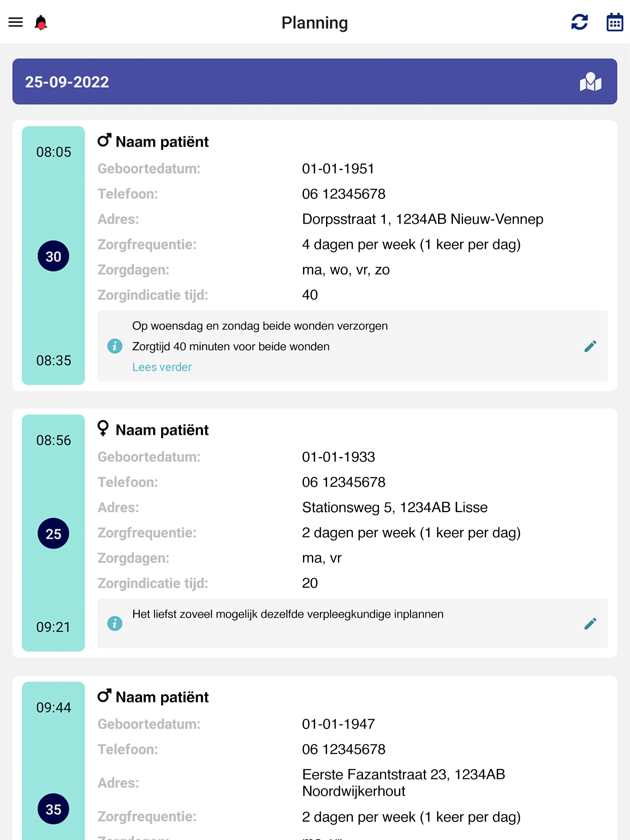Viewport: 630px width, 840px height.
Task: Refresh the planning with the sync icon
Action: point(579,22)
